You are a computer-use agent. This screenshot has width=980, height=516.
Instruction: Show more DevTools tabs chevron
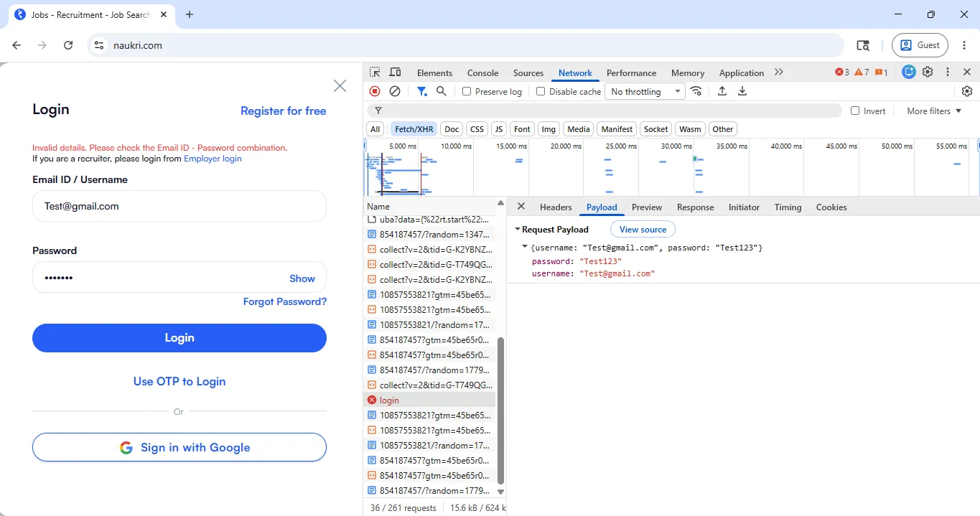point(779,72)
